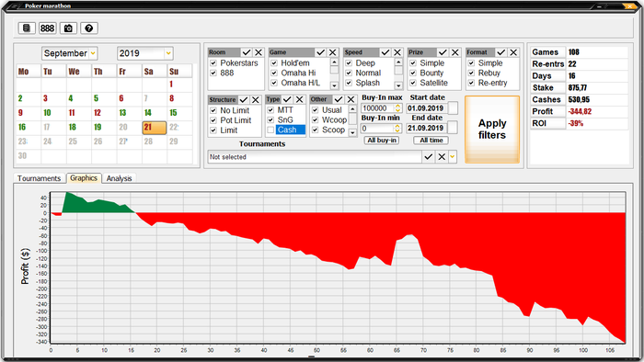
Task: Toggle Wcoop checkbox
Action: (315, 120)
